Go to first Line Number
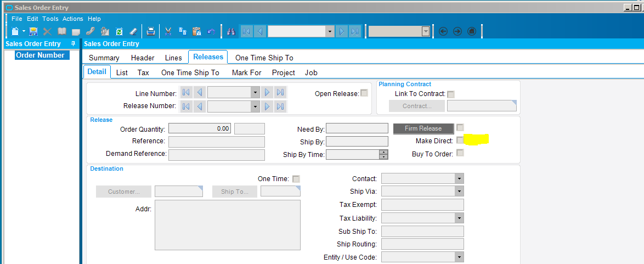 185,93
